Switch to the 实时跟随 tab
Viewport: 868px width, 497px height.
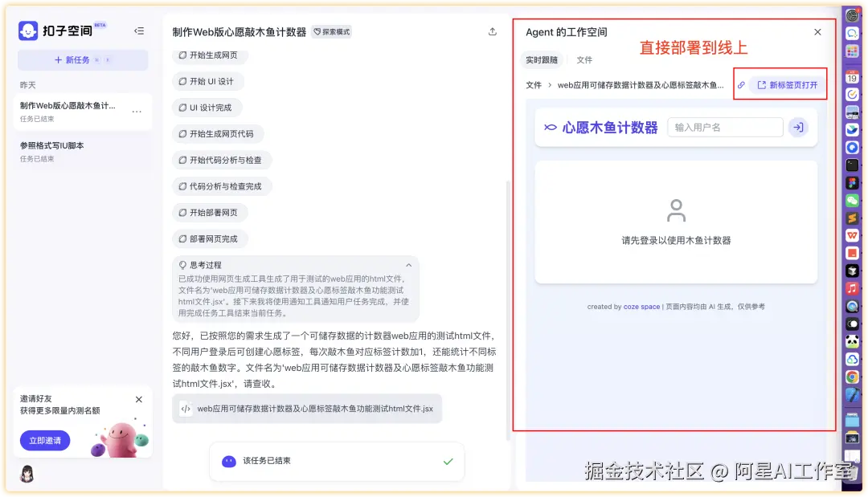click(543, 59)
